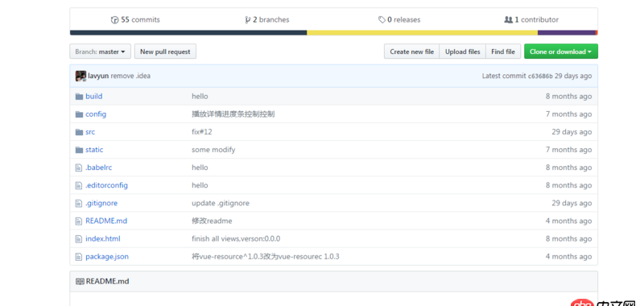Click the book icon beside README.md header
The height and width of the screenshot is (306, 644).
[x=80, y=281]
